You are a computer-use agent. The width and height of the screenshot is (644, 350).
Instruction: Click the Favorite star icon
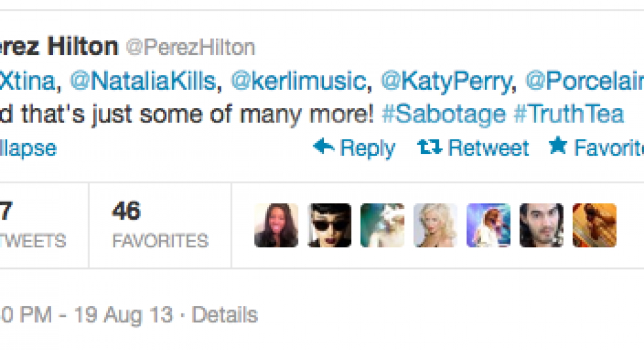[558, 146]
